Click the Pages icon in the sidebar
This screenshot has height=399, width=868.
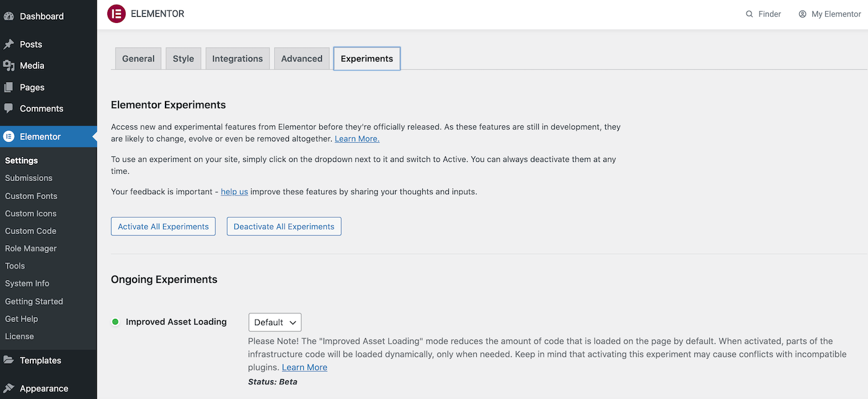pyautogui.click(x=9, y=87)
